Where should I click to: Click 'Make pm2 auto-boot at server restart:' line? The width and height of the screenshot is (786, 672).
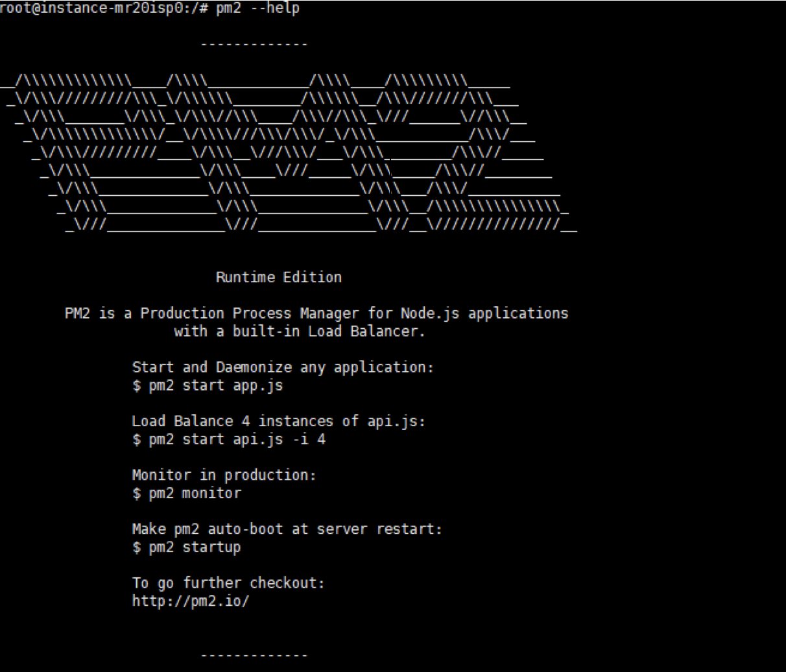(287, 529)
